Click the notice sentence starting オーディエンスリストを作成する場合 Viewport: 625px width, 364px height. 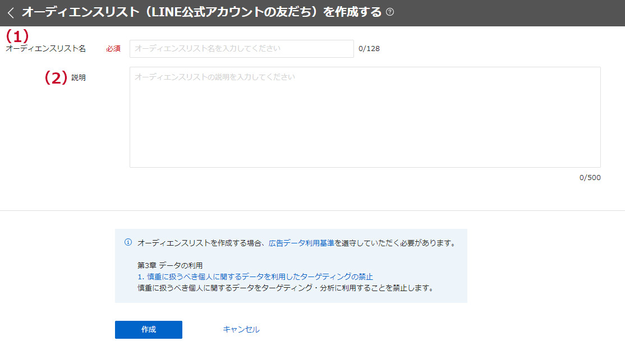(202, 243)
